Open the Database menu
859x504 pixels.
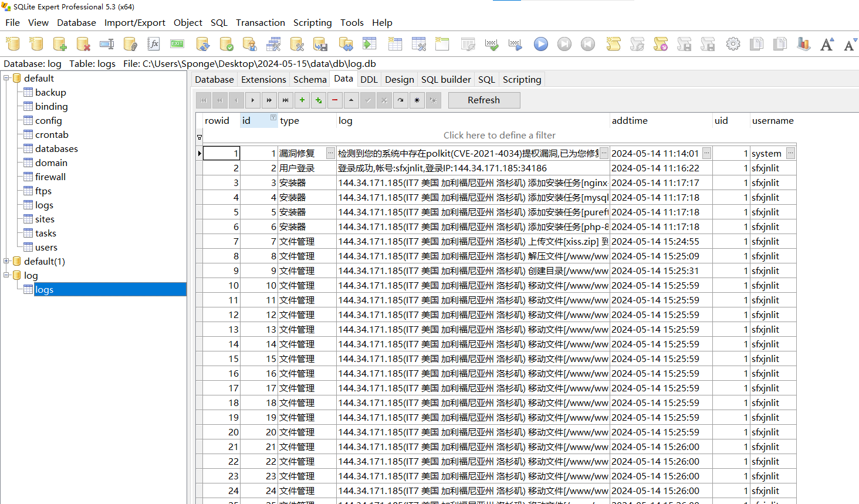click(76, 22)
